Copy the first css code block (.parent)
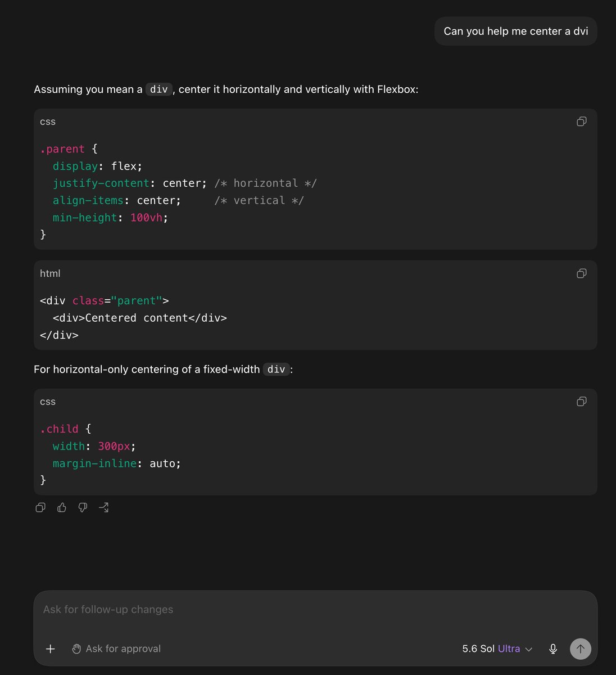The image size is (616, 675). pos(582,121)
